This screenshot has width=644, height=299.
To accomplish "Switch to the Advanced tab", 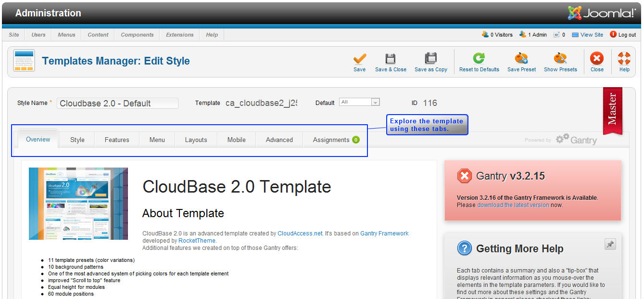I will tap(279, 140).
